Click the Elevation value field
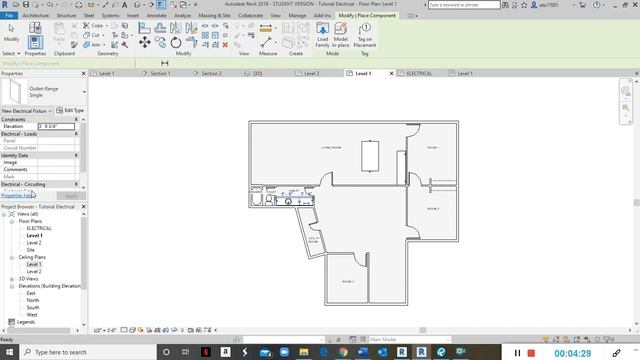640x360 pixels. 56,127
